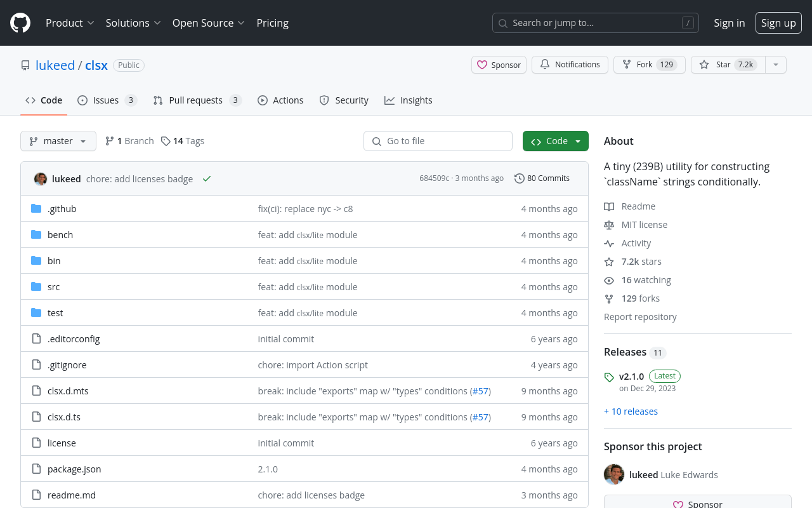Screen dimensions: 812x508
Task: Open the Open Source dropdown
Action: tap(208, 23)
